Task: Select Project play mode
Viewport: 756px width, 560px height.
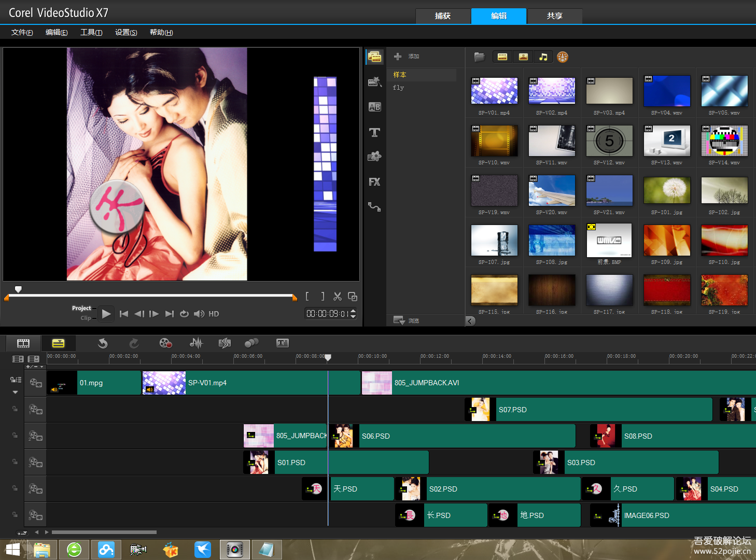Action: [81, 308]
